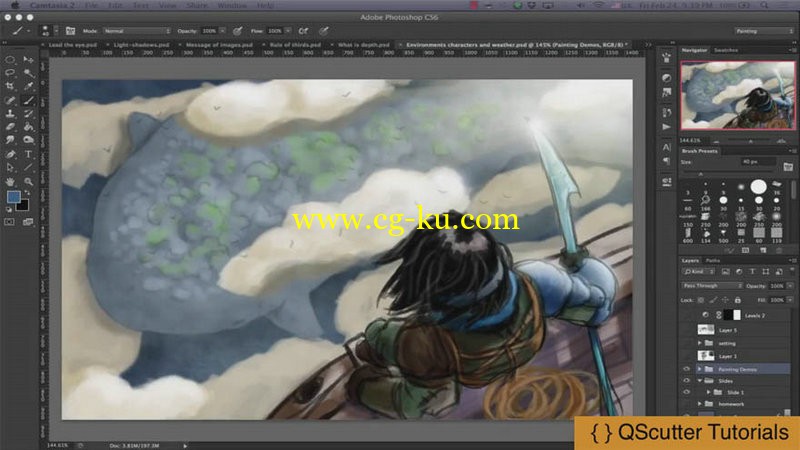Image resolution: width=800 pixels, height=450 pixels.
Task: Enable pressure for opacity
Action: [237, 31]
